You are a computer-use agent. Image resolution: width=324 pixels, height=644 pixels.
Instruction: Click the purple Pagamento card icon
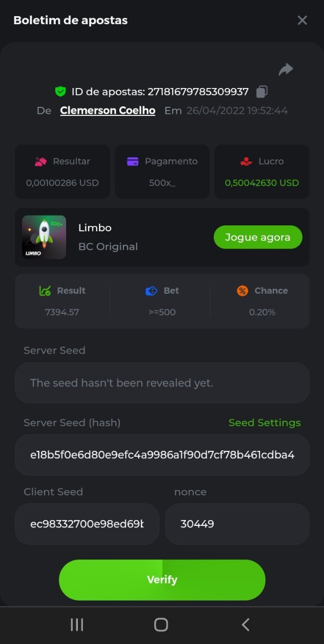(133, 161)
